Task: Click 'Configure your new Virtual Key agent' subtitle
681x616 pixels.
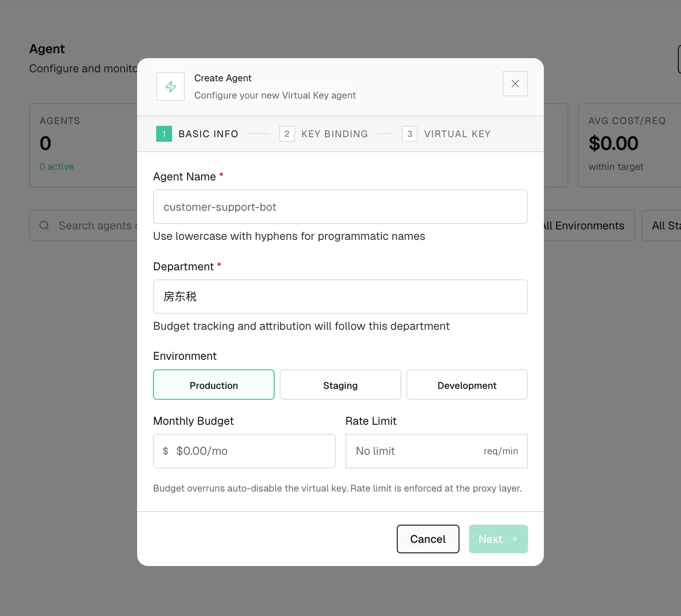Action: click(x=275, y=95)
